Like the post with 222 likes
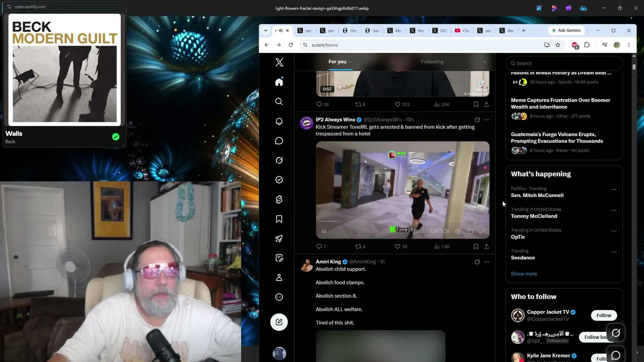 tap(402, 105)
